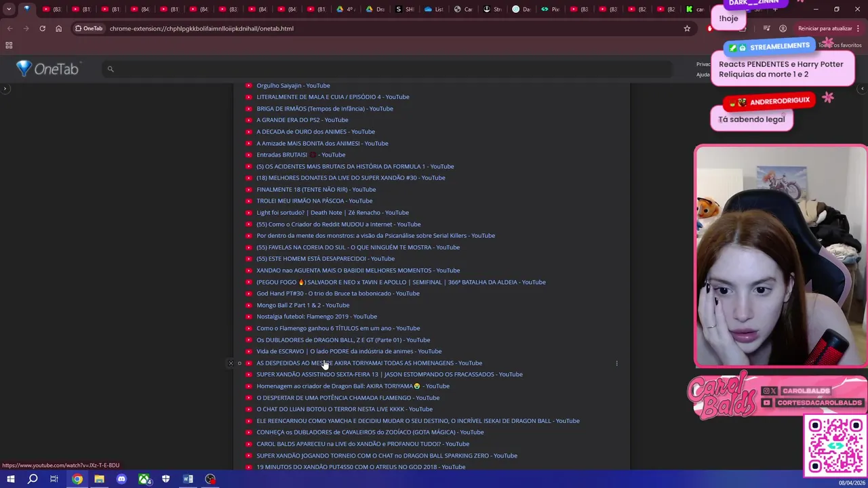Viewport: 868px width, 488px height.
Task: Open Discord from the taskbar
Action: point(121,479)
